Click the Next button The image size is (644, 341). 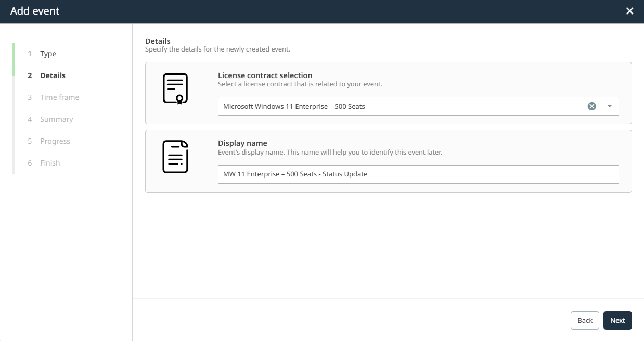click(x=617, y=320)
